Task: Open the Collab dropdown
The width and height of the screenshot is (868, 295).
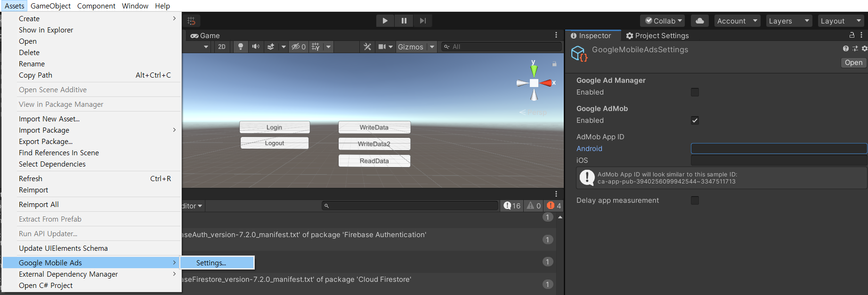Action: click(662, 21)
